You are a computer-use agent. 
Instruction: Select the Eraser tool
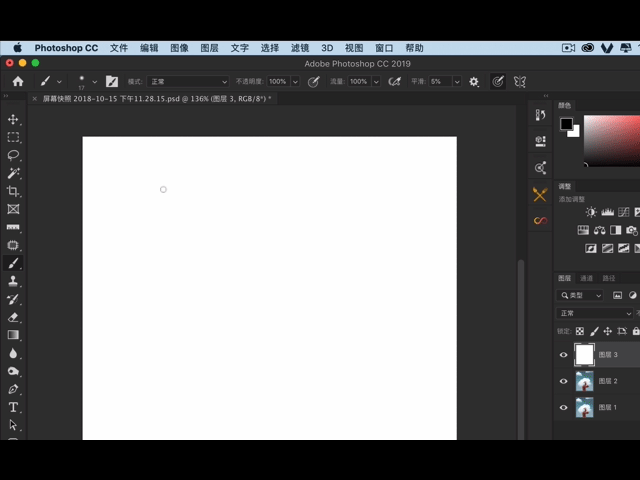pos(13,317)
